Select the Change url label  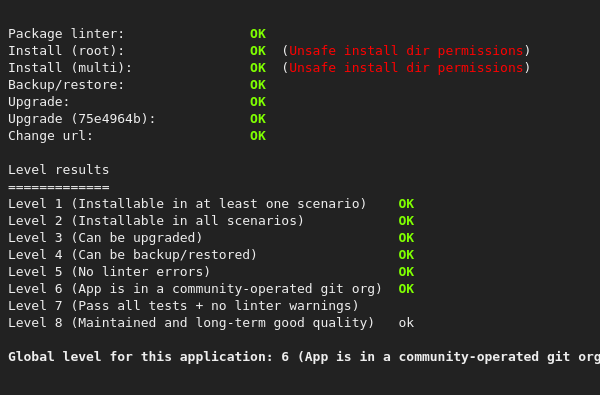(51, 136)
